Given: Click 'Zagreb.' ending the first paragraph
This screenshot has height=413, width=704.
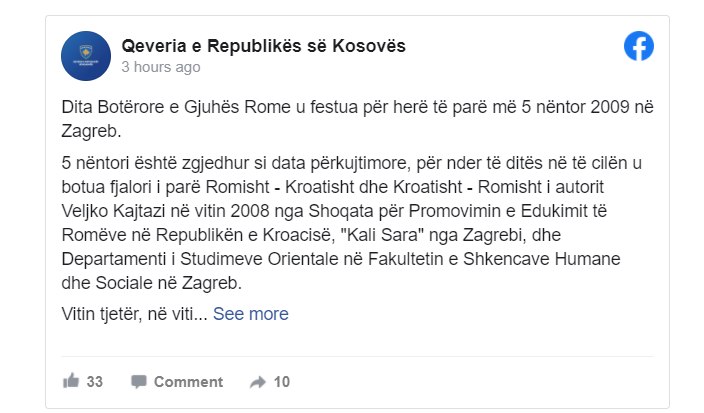Looking at the screenshot, I should tap(91, 130).
